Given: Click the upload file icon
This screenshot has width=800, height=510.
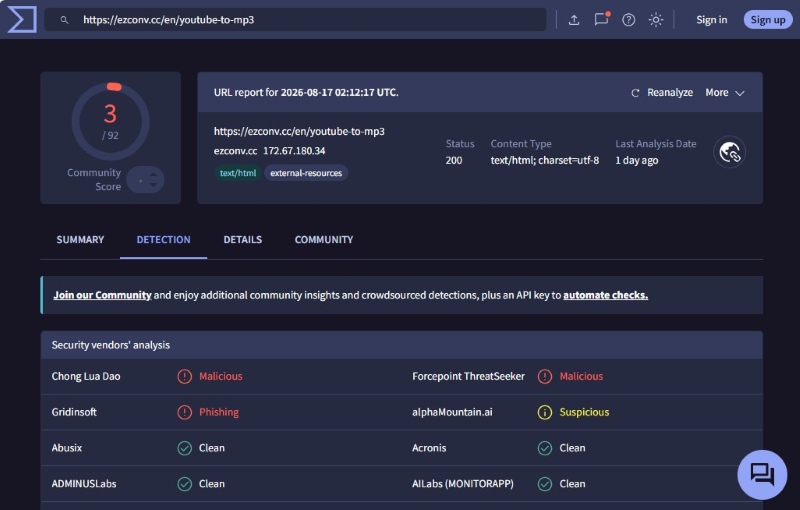Looking at the screenshot, I should coord(574,20).
